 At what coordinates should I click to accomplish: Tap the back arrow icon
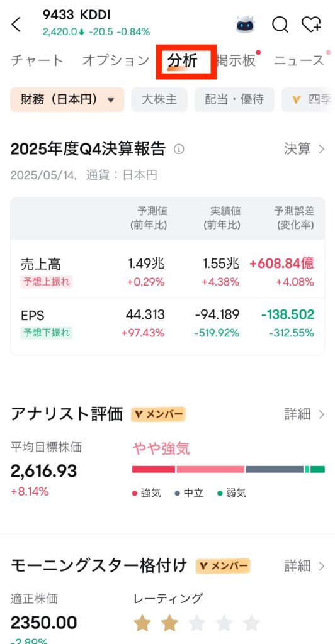pos(16,25)
